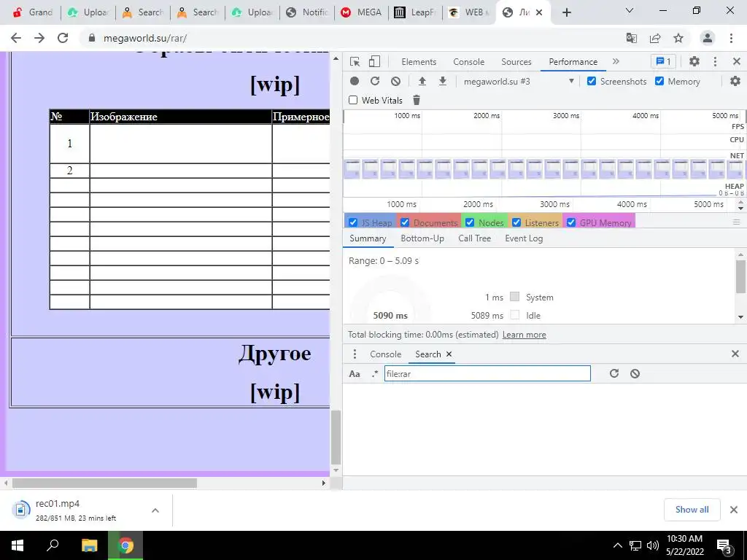Switch to the MEGA browser tab

(x=361, y=12)
